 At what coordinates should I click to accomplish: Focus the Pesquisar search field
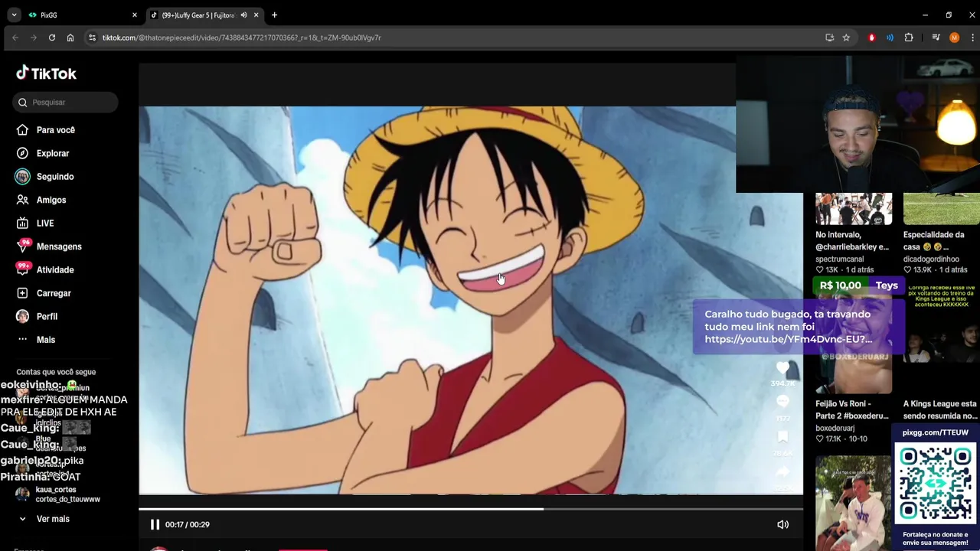pyautogui.click(x=65, y=102)
